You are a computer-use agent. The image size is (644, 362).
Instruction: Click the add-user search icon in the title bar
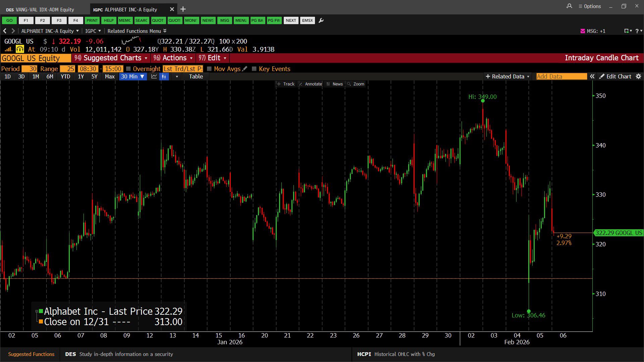(569, 6)
